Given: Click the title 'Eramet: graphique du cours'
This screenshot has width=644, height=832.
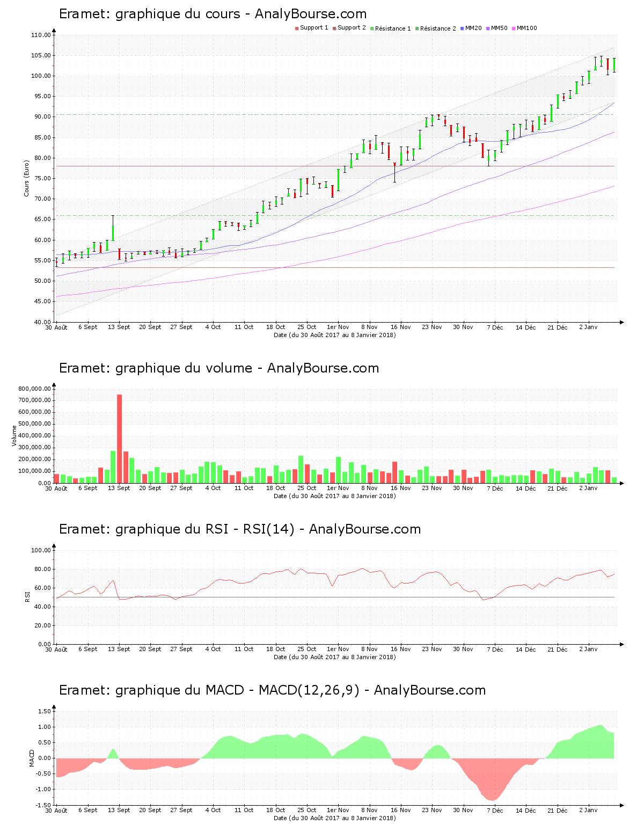Looking at the screenshot, I should pos(213,14).
